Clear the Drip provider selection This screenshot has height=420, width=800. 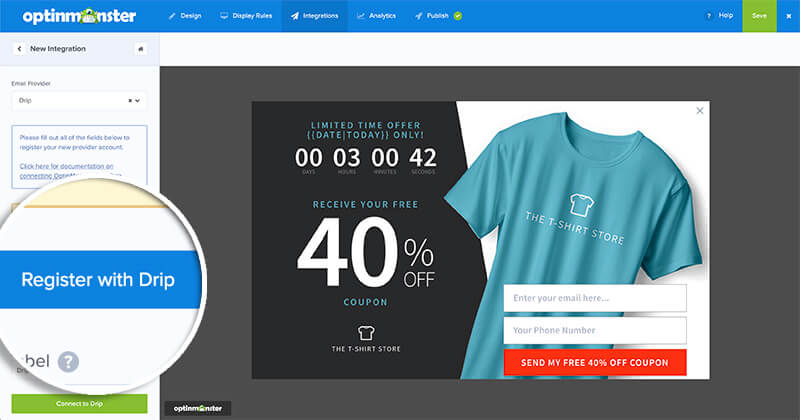(x=130, y=101)
